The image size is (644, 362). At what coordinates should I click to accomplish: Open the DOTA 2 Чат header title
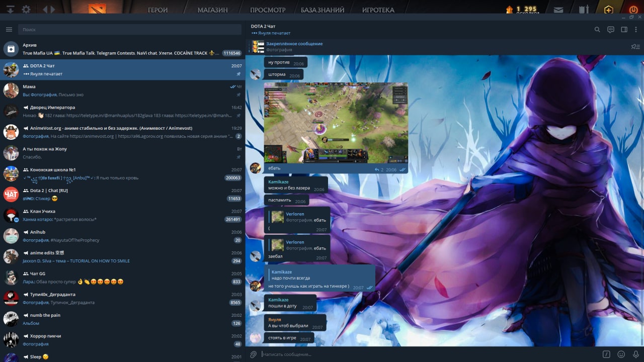(263, 26)
